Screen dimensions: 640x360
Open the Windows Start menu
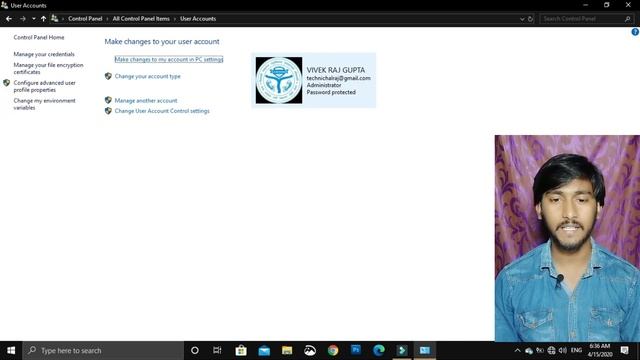(x=11, y=351)
